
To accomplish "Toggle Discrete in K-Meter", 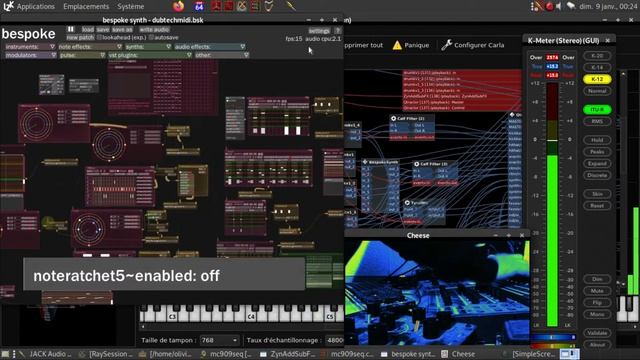I will click(597, 176).
